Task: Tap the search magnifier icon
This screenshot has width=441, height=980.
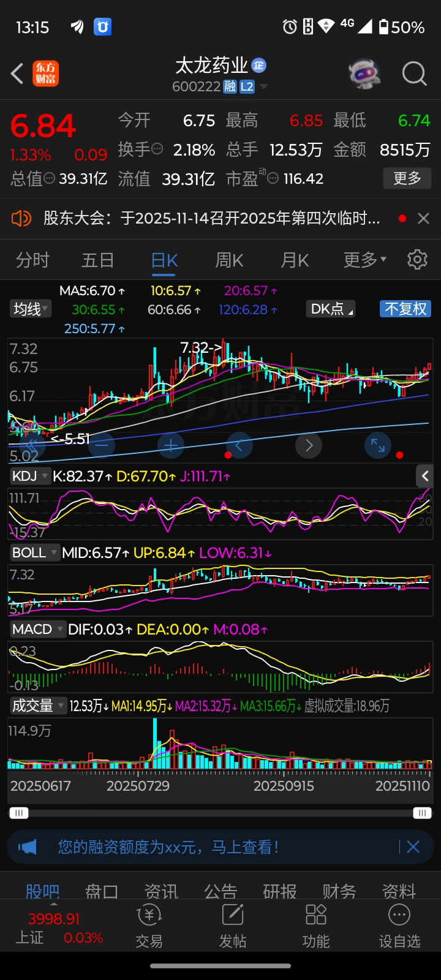Action: point(415,73)
